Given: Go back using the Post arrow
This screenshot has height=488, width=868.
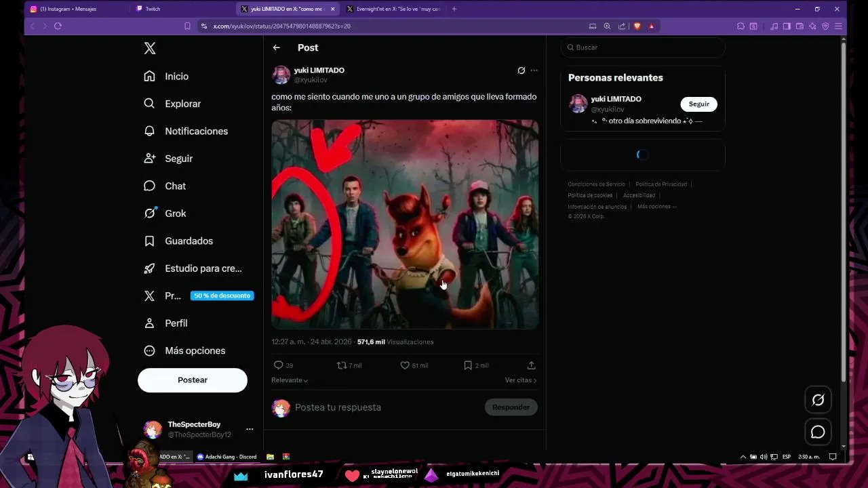Looking at the screenshot, I should (x=276, y=47).
